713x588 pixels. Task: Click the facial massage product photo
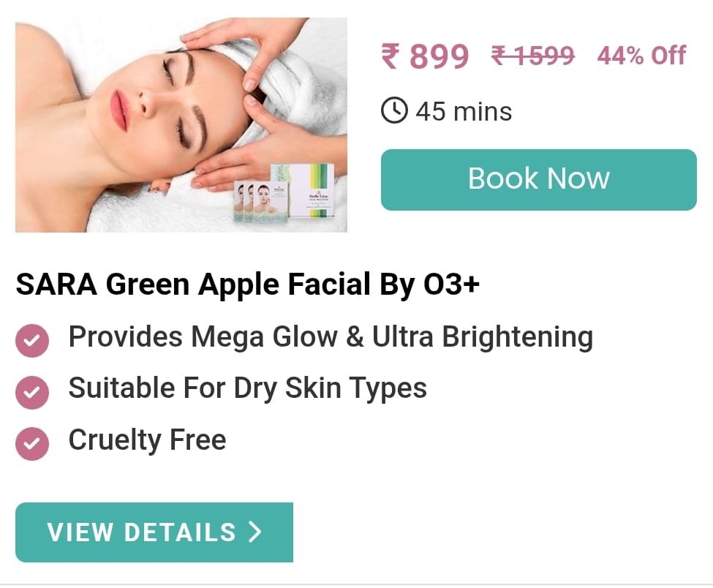(x=181, y=124)
